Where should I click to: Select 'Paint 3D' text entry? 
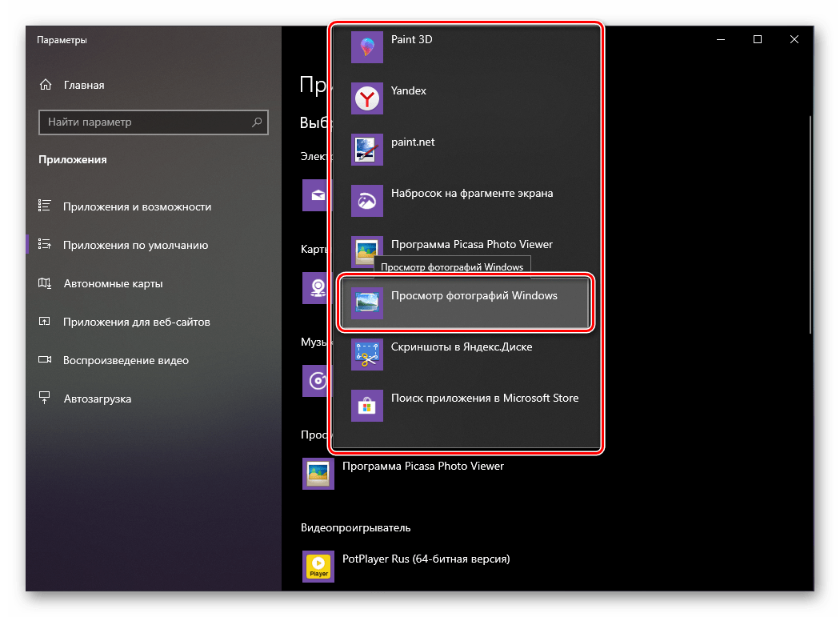click(x=411, y=39)
